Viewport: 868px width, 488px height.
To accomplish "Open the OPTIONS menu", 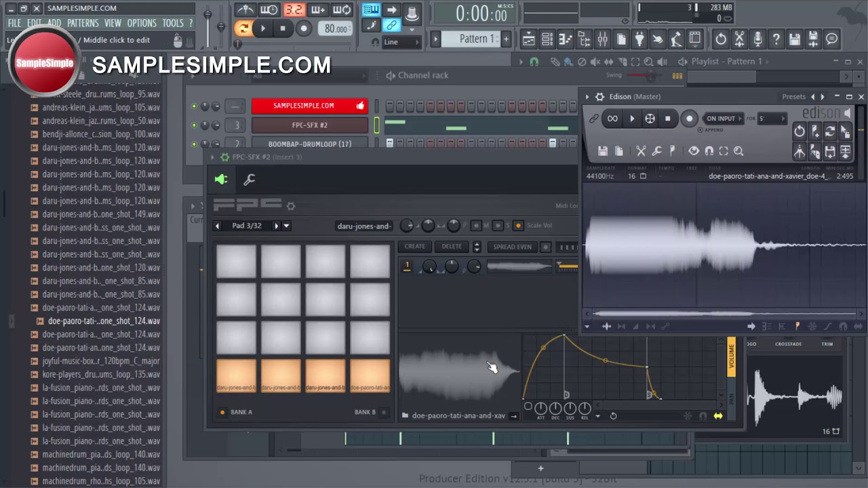I will coord(142,22).
